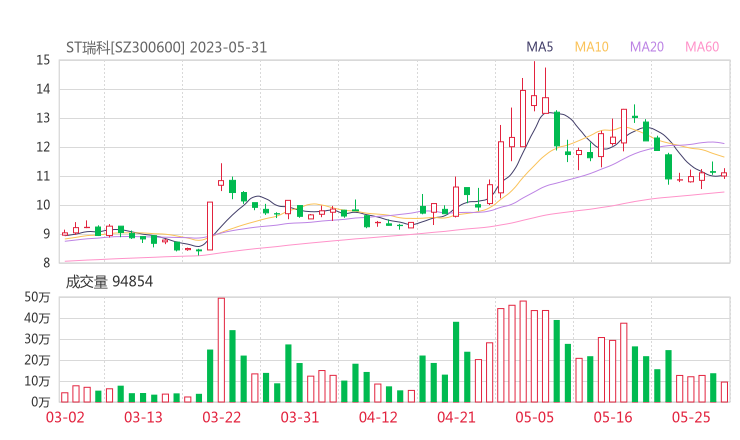Click the 20万 volume axis label
Image resolution: width=740 pixels, height=440 pixels.
tap(37, 360)
